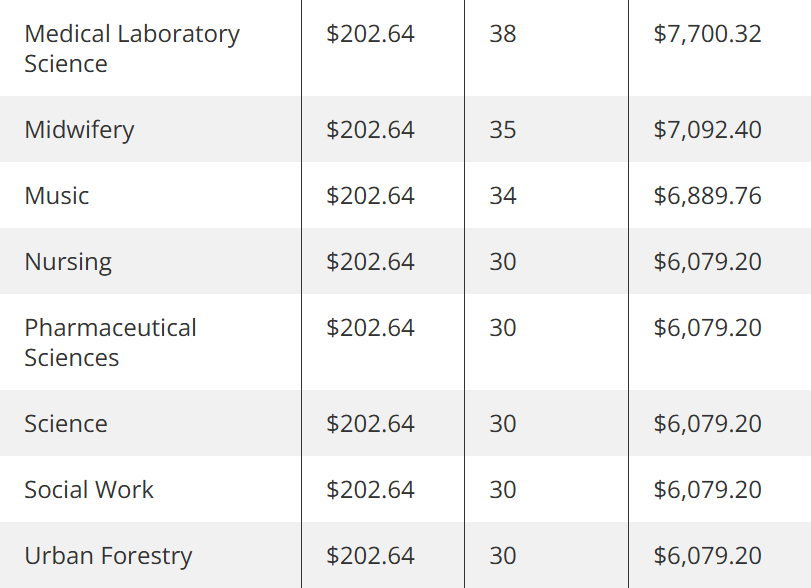The width and height of the screenshot is (811, 588).
Task: Select the Midwifery per-credit fee $202.64
Action: [x=370, y=129]
